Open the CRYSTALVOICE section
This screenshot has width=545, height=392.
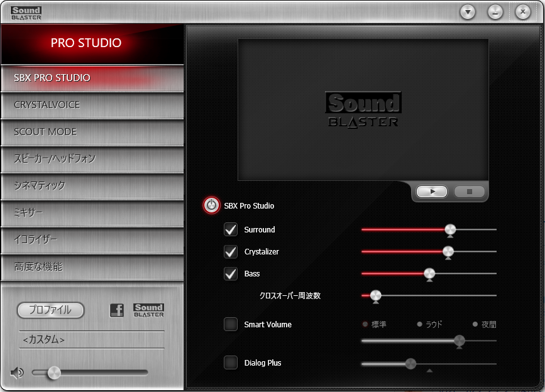92,105
